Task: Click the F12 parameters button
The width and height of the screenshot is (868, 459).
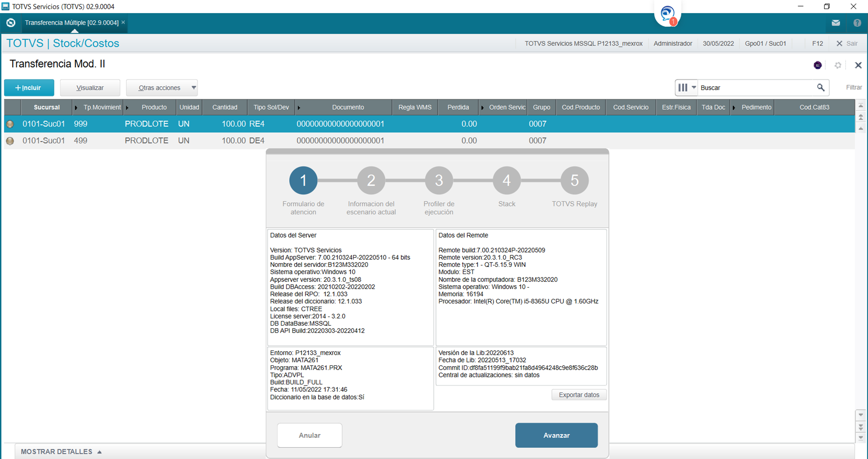Action: 817,43
